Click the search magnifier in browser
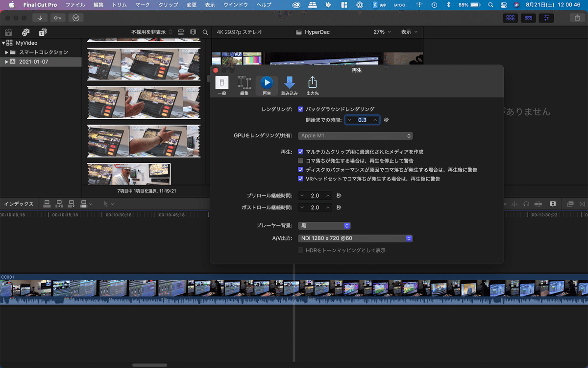 (x=205, y=32)
